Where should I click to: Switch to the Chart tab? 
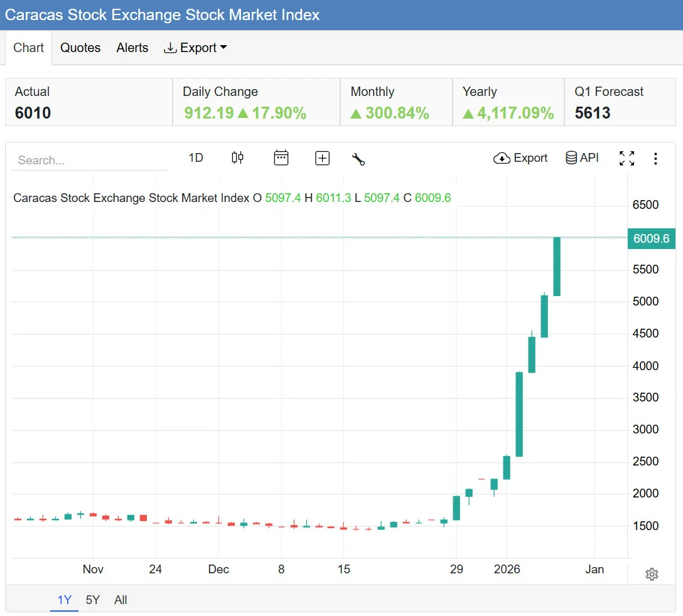tap(29, 48)
